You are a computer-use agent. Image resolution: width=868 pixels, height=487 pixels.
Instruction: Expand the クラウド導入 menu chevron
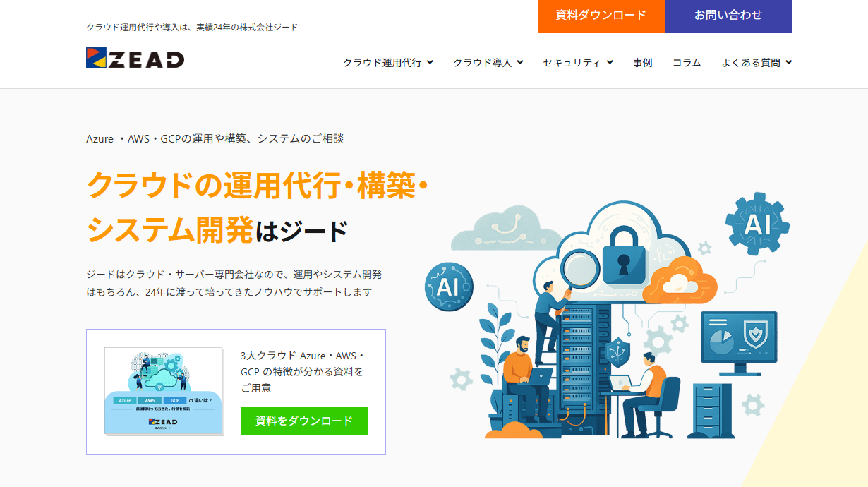pos(520,62)
